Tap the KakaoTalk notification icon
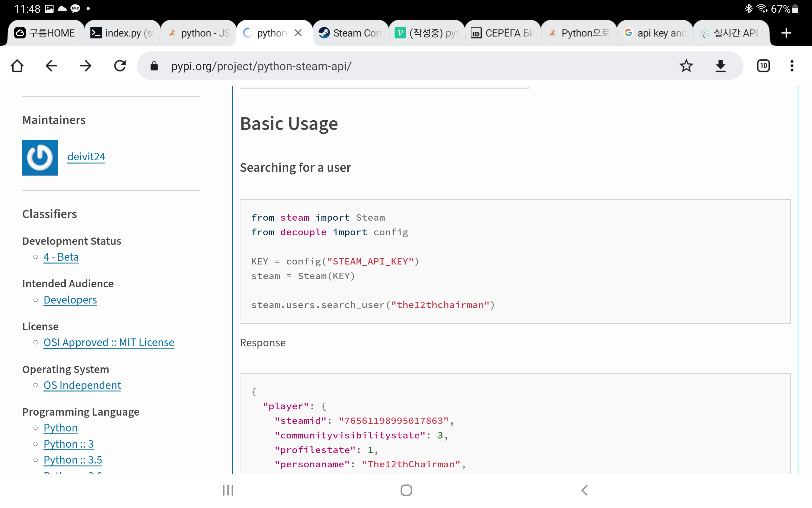This screenshot has height=508, width=812. coord(75,9)
